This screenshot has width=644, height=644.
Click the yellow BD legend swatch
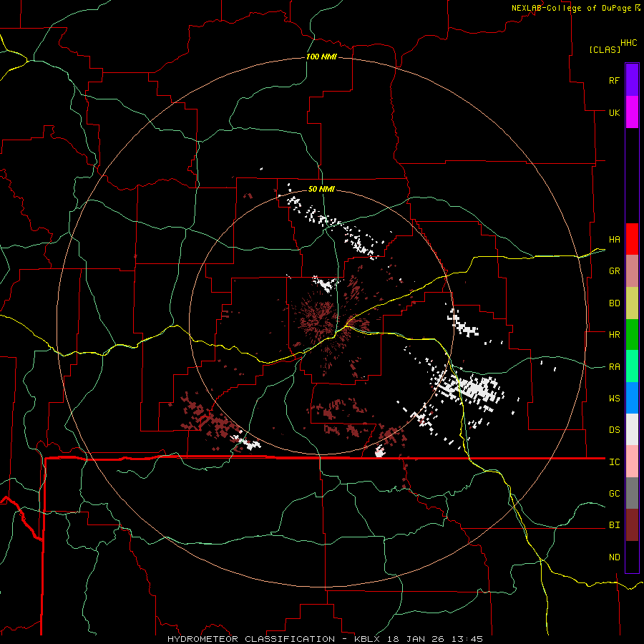[x=632, y=303]
